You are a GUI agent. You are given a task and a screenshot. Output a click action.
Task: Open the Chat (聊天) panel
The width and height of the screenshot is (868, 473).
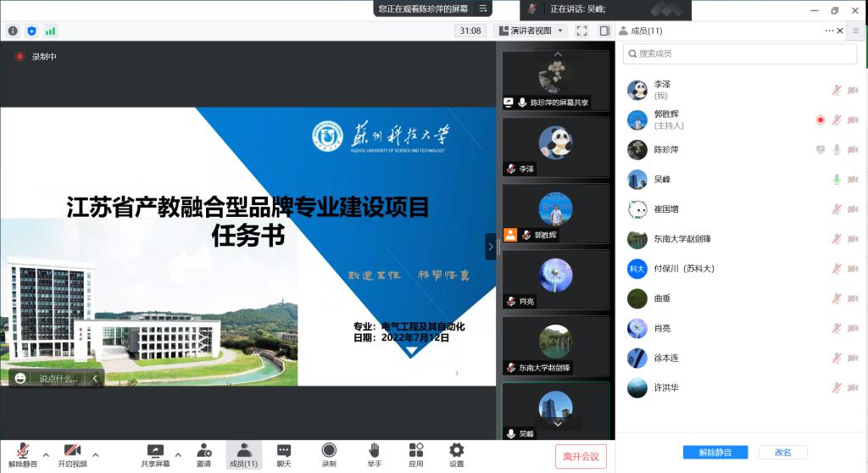284,451
